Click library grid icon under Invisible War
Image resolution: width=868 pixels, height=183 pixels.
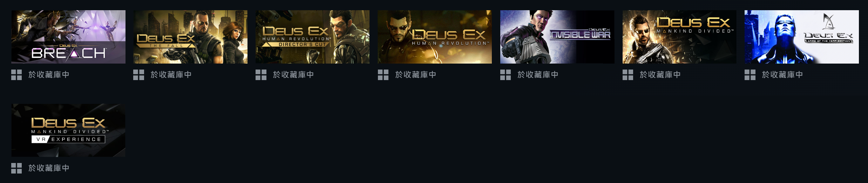click(506, 75)
